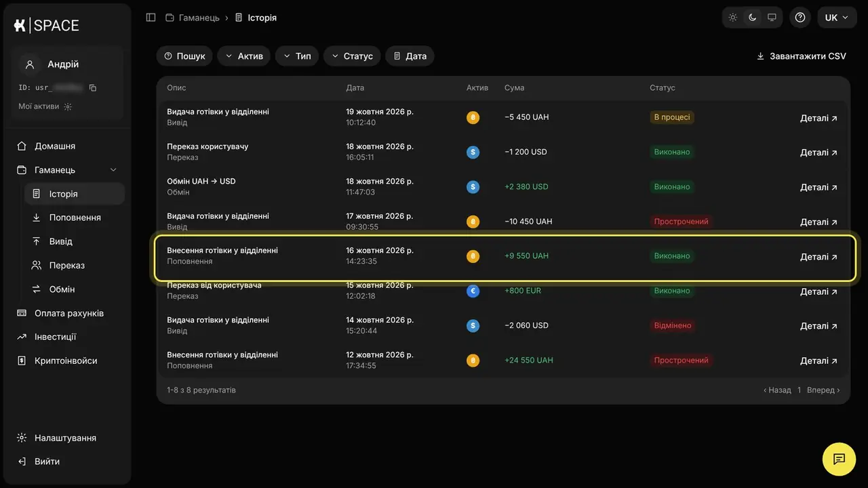868x488 pixels.
Task: Select system theme monitor toggle
Action: point(772,18)
